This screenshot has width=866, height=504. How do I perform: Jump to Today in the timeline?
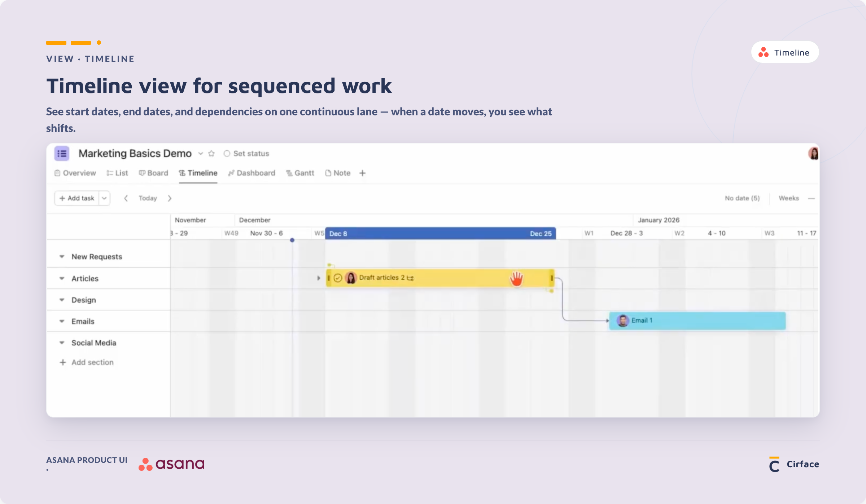coord(148,198)
